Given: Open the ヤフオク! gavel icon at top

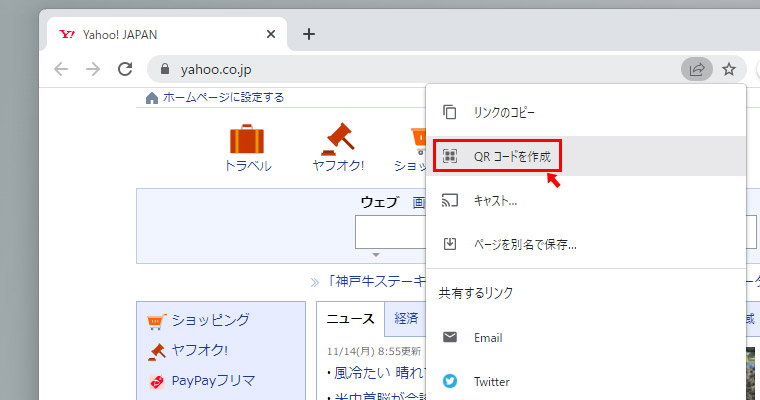Looking at the screenshot, I should coord(338,139).
